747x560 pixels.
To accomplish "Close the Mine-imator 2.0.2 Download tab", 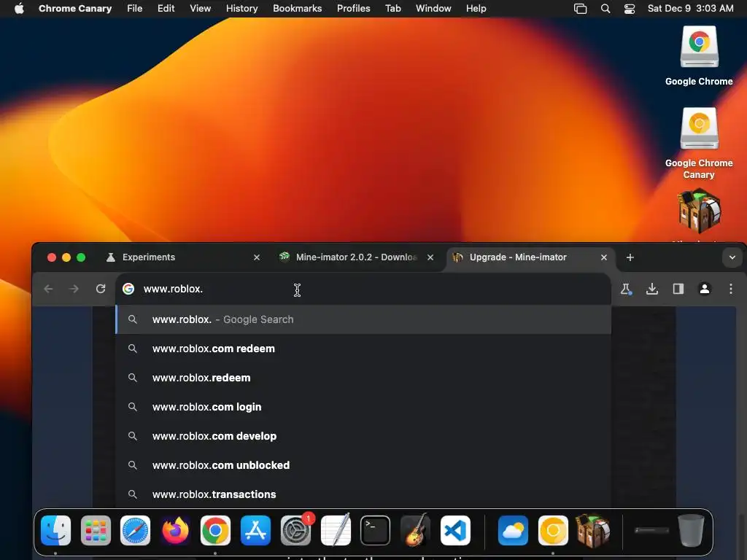I will point(430,257).
